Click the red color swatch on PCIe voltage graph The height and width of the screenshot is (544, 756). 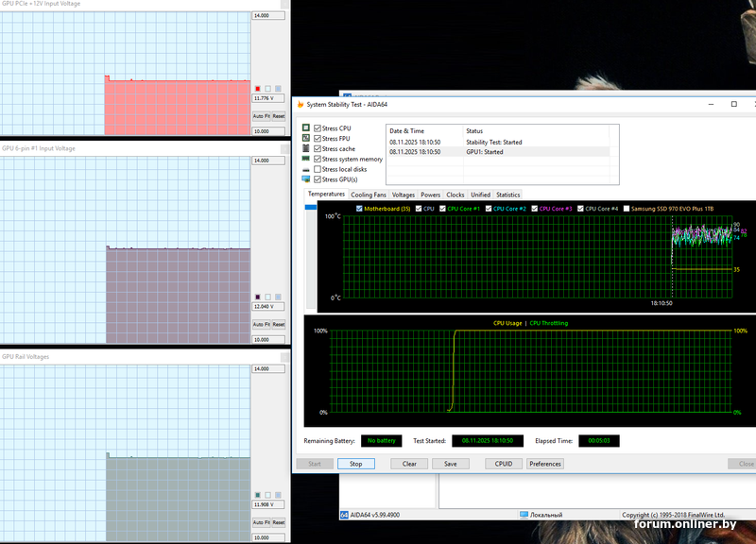257,89
